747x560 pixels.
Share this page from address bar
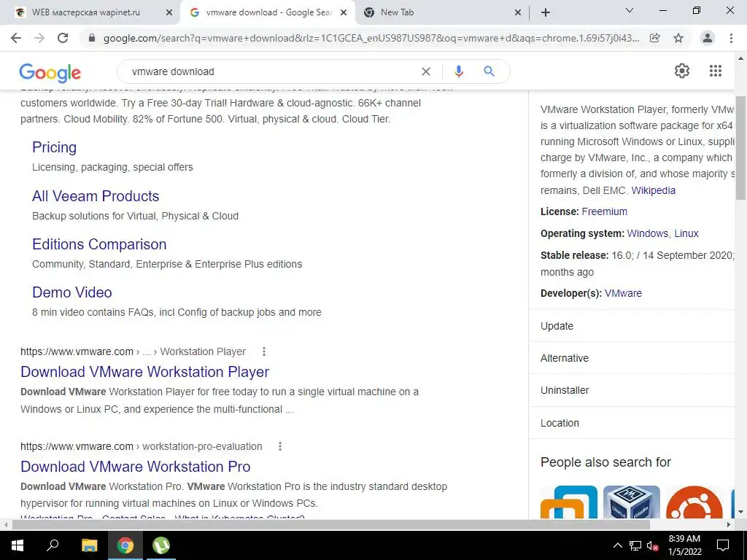pos(655,38)
